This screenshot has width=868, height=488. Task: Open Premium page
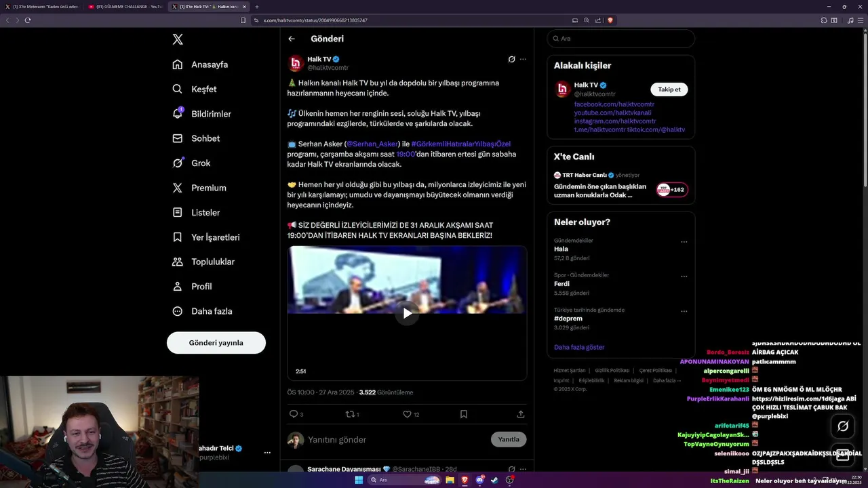point(199,188)
